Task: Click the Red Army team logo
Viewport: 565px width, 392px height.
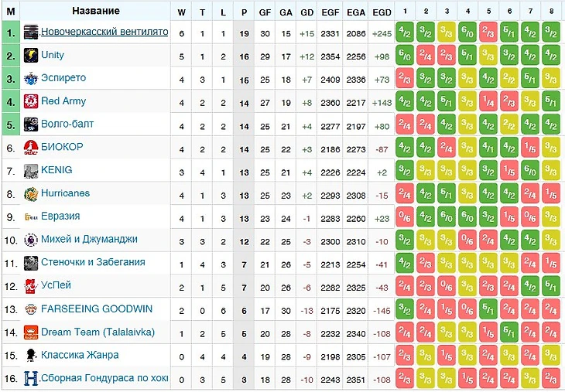Action: [x=31, y=101]
